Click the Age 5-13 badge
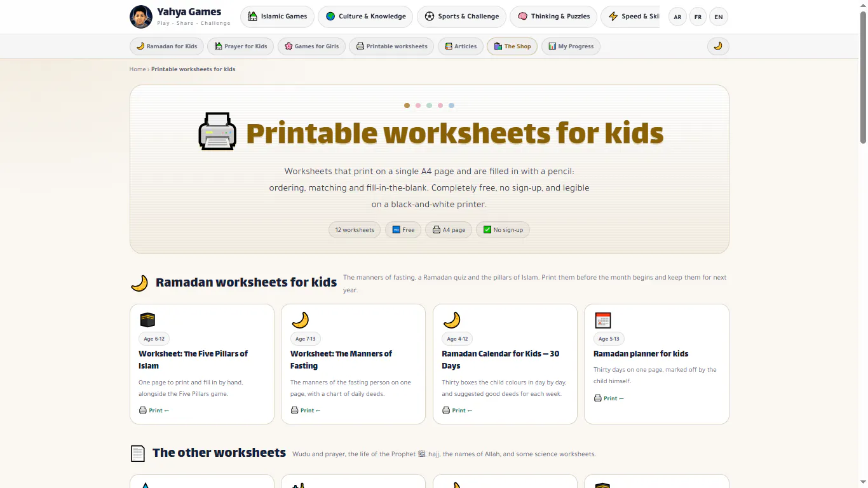 click(x=609, y=339)
